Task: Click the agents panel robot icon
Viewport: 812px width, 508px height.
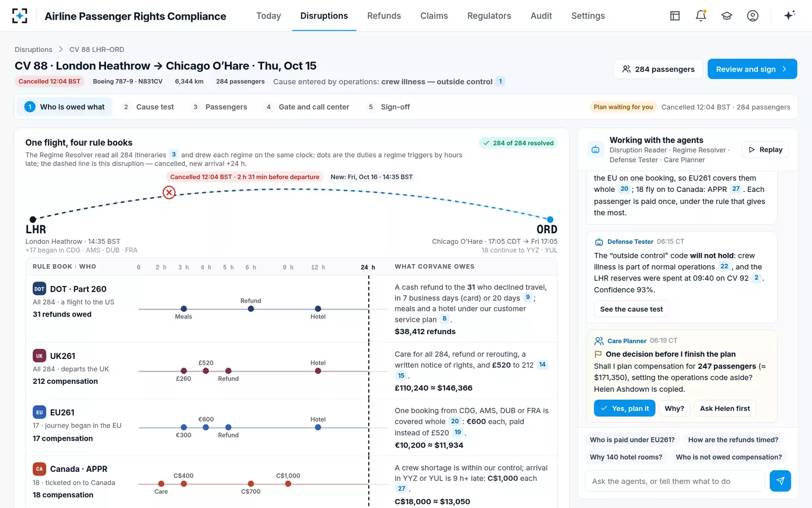Action: tap(595, 150)
